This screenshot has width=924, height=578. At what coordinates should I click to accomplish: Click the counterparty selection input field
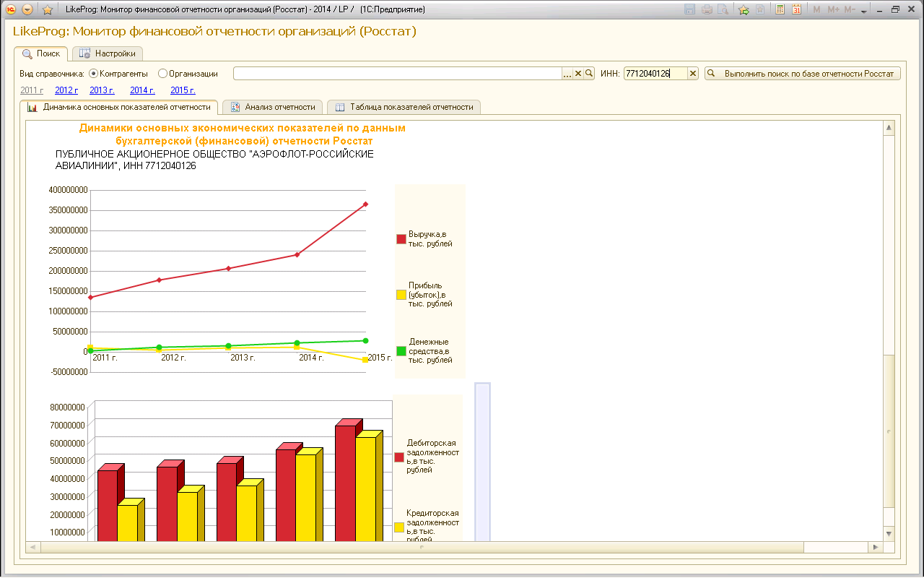coord(398,73)
